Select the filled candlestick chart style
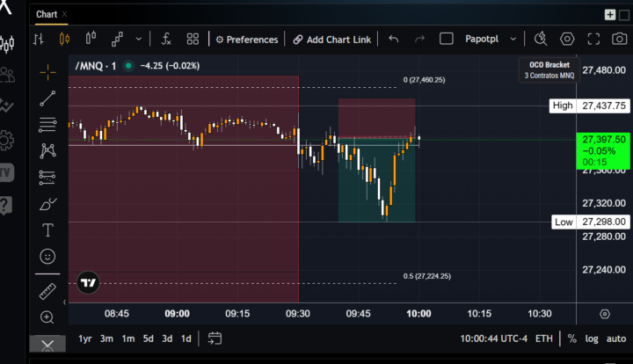The height and width of the screenshot is (364, 633). [x=64, y=40]
